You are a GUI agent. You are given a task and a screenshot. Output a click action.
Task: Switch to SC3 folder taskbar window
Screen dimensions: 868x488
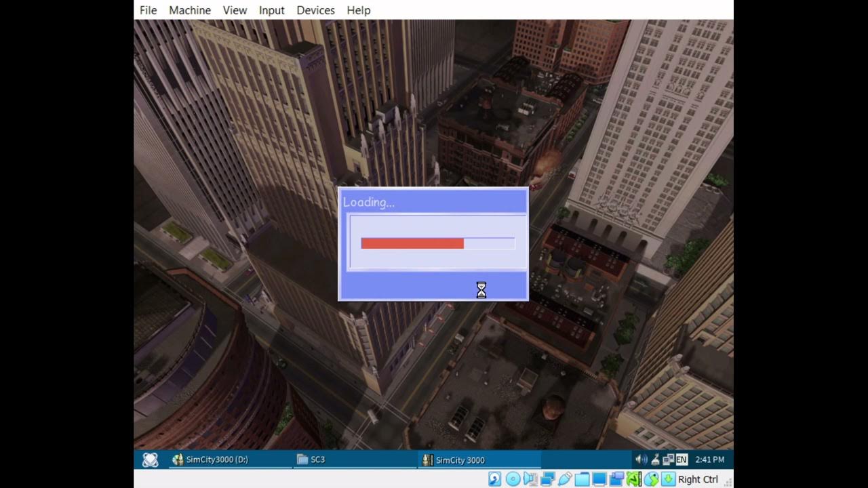pos(355,460)
